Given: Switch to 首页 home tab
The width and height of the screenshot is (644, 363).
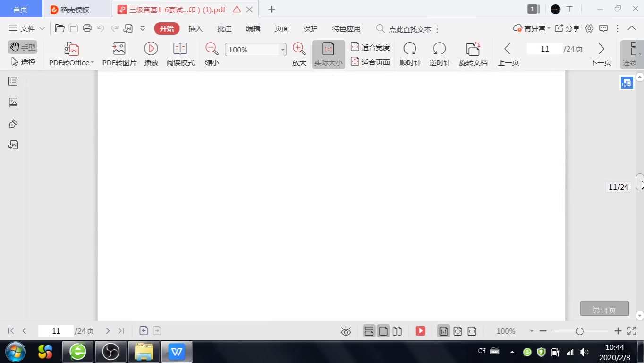Looking at the screenshot, I should point(20,9).
